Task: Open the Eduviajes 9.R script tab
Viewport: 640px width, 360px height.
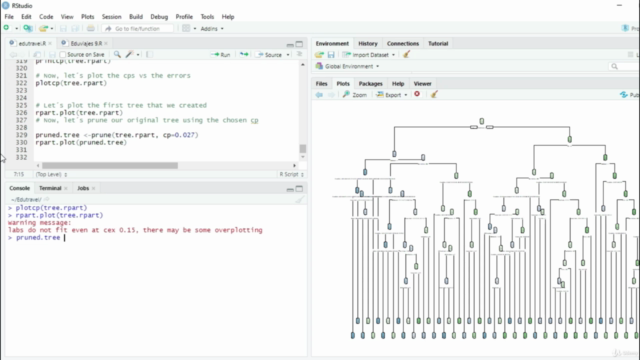Action: click(86, 43)
